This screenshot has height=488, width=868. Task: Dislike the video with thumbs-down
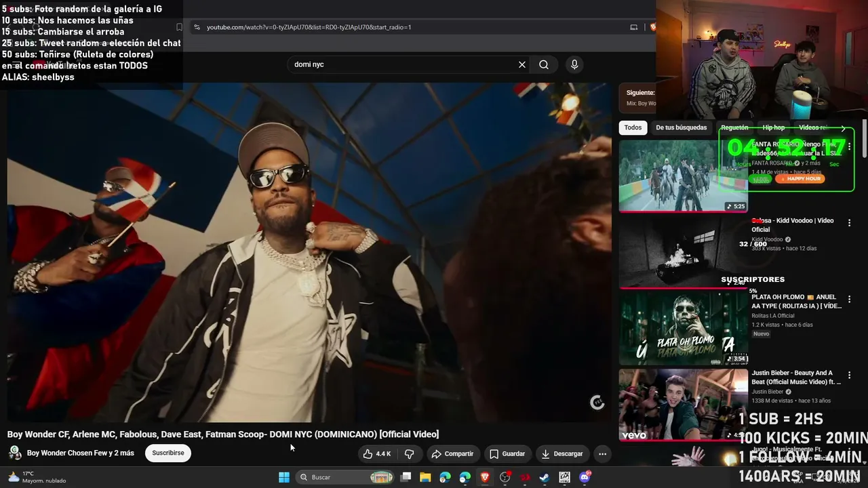(410, 454)
